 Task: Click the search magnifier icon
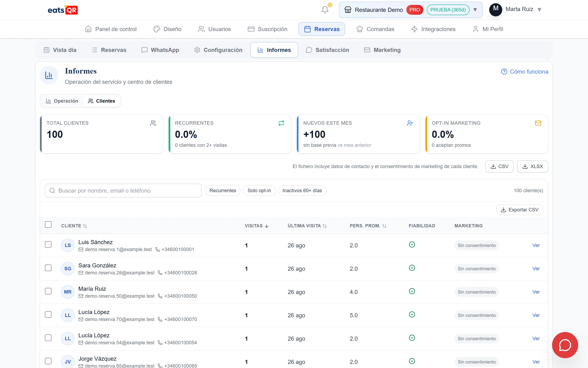point(52,191)
